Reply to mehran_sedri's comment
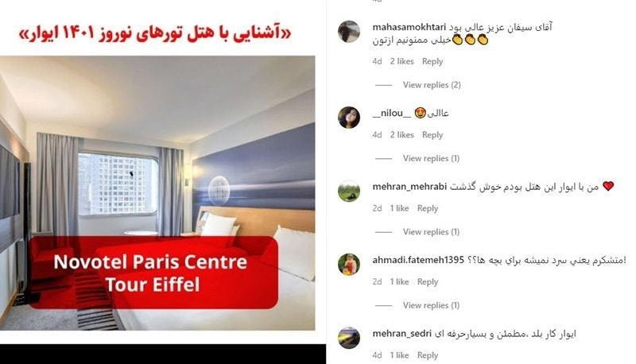This screenshot has height=364, width=636. tap(428, 355)
